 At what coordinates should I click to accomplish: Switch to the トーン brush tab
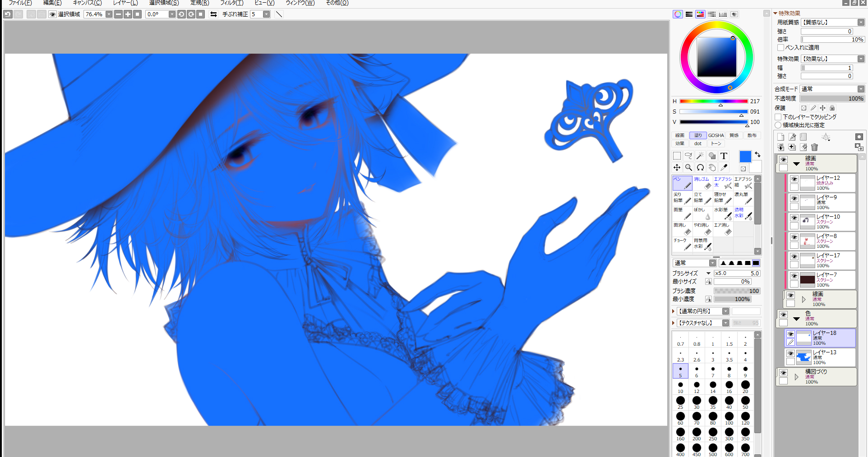coord(716,144)
